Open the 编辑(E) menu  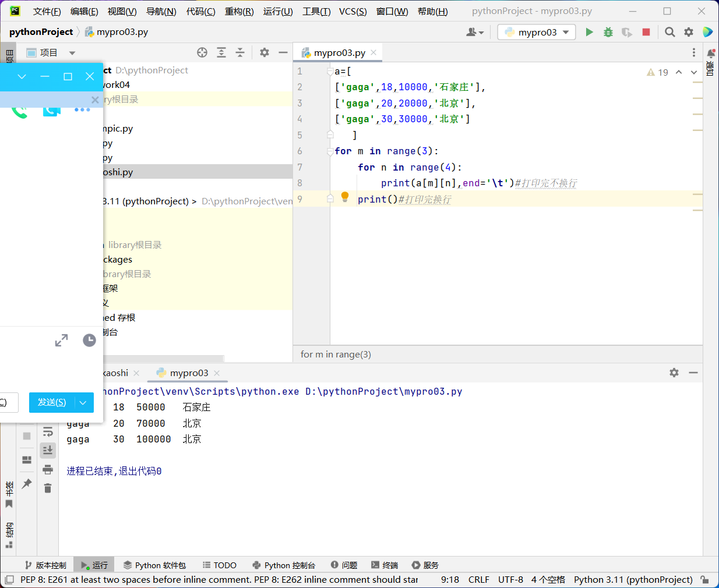click(x=84, y=11)
